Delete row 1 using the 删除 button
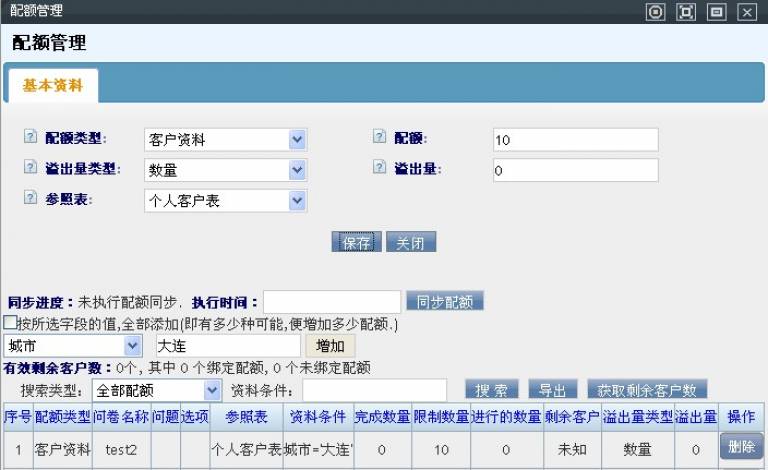The width and height of the screenshot is (768, 470). click(741, 447)
